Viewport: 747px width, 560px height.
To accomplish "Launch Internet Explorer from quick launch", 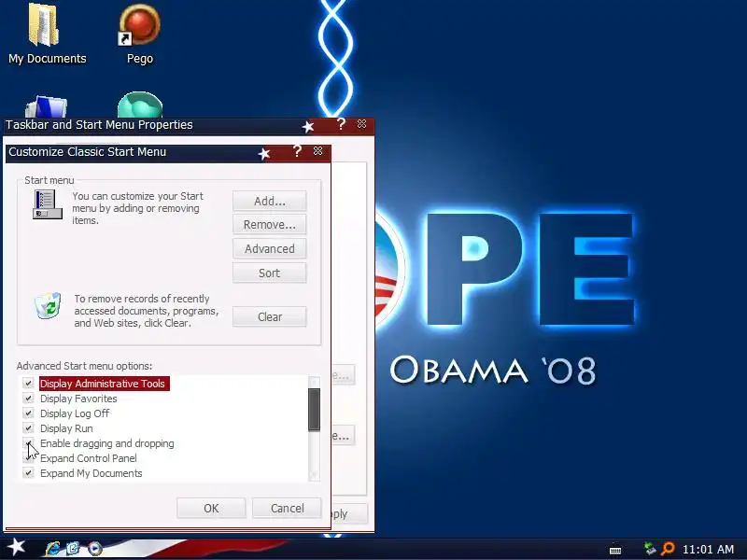I will click(x=53, y=549).
